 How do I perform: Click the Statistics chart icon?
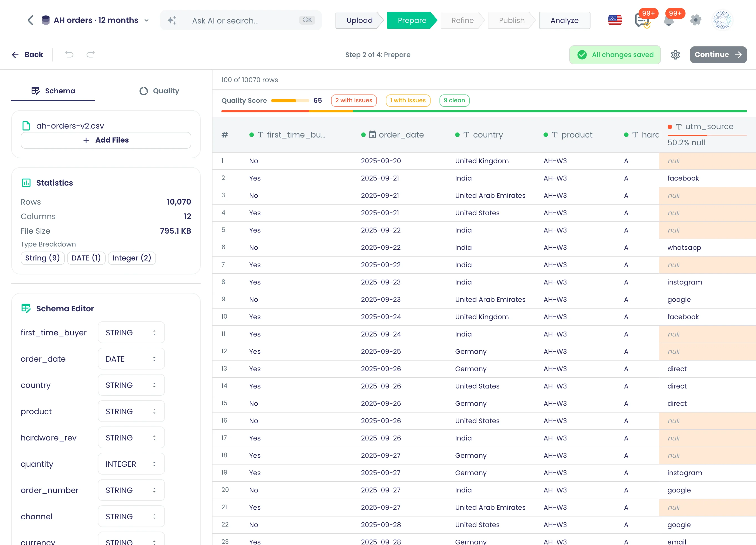click(x=26, y=183)
